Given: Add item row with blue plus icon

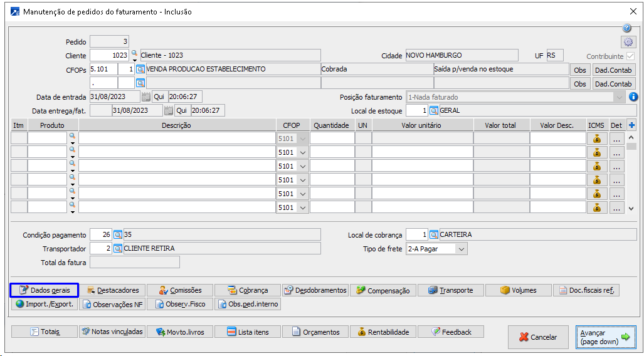Looking at the screenshot, I should click(631, 125).
